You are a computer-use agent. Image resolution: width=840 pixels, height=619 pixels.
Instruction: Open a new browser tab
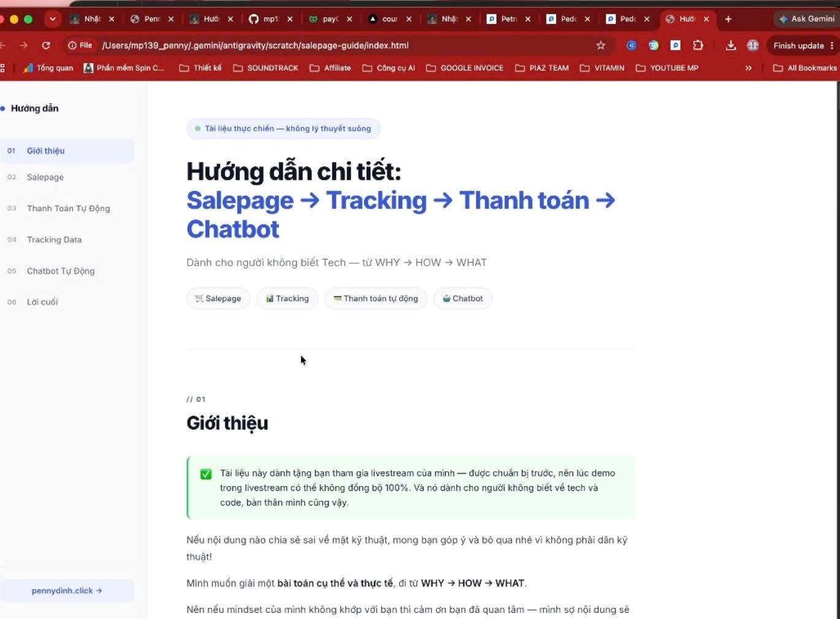(728, 19)
